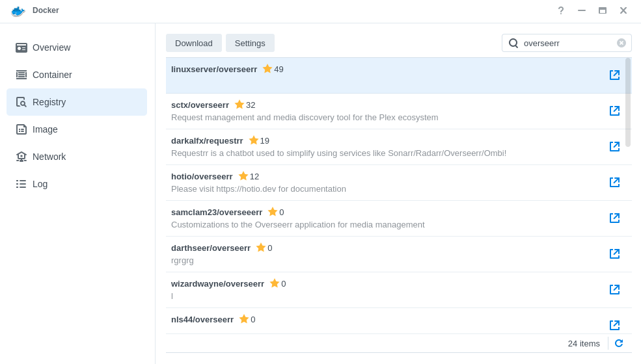Click star icon of hotio/overseerr
This screenshot has width=641, height=364.
pos(243,176)
